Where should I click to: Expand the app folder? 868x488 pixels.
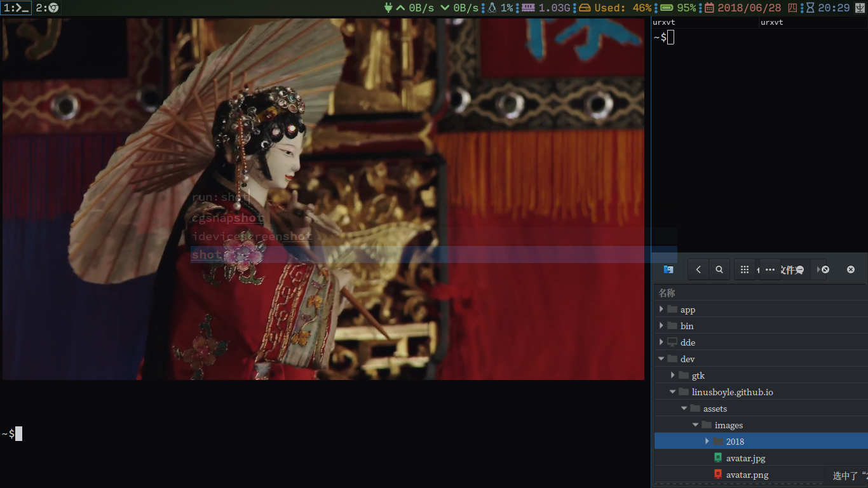(x=661, y=309)
